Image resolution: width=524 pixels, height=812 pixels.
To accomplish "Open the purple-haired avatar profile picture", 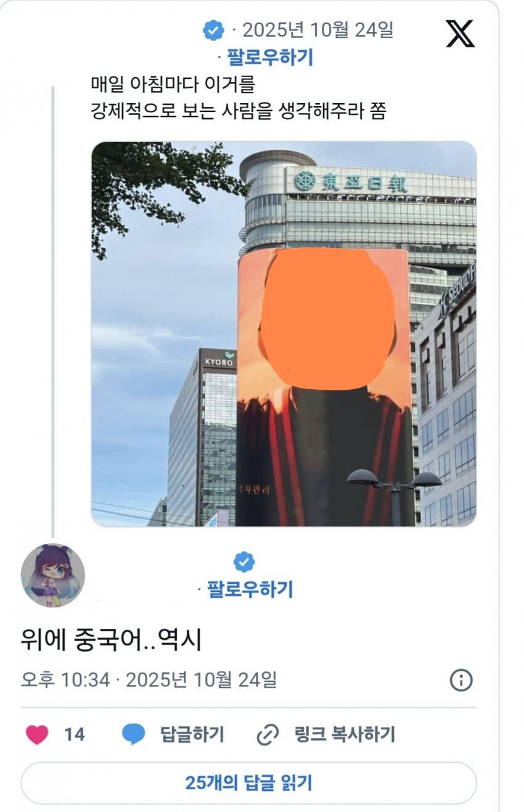I will tap(53, 576).
